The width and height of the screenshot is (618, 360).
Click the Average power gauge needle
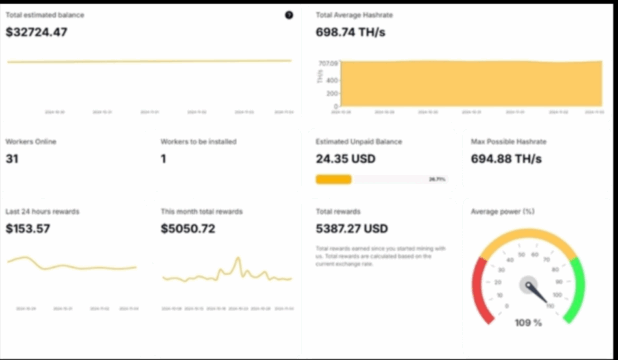[x=537, y=292]
